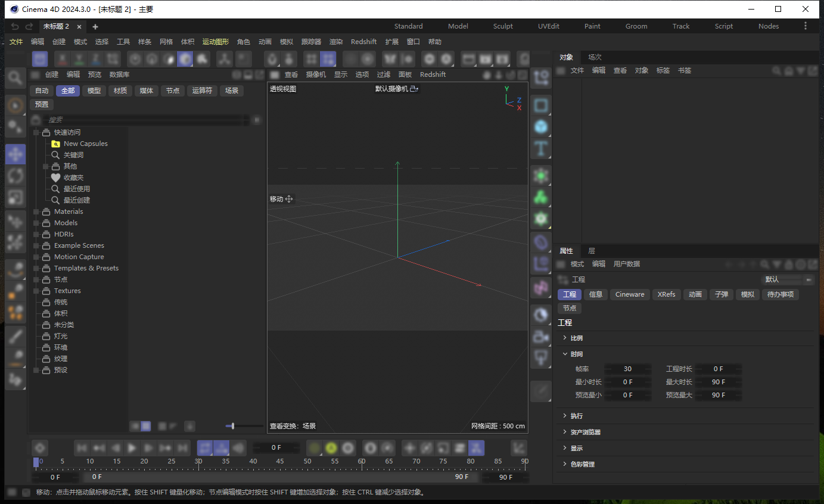Click the asset thumbnail size slider
Viewport: 824px width, 504px height.
[x=233, y=426]
